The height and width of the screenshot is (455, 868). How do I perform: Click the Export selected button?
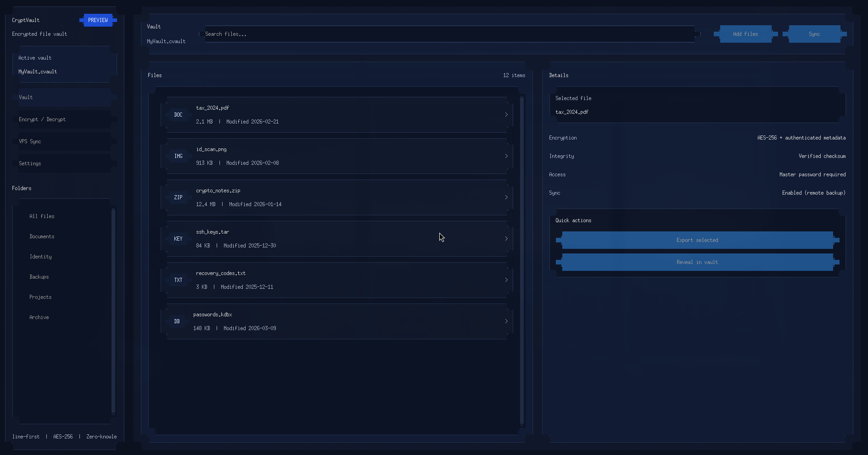pos(697,240)
